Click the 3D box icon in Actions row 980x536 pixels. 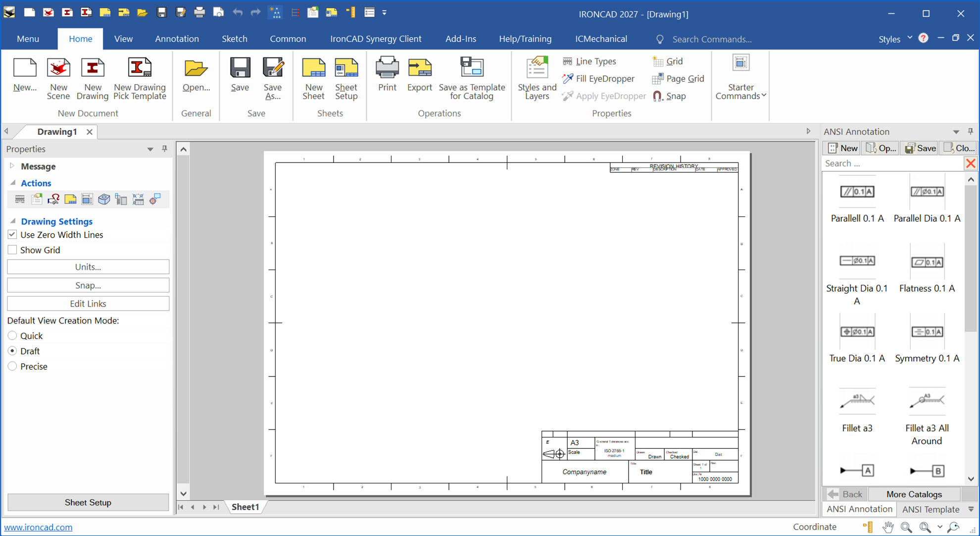pyautogui.click(x=104, y=199)
